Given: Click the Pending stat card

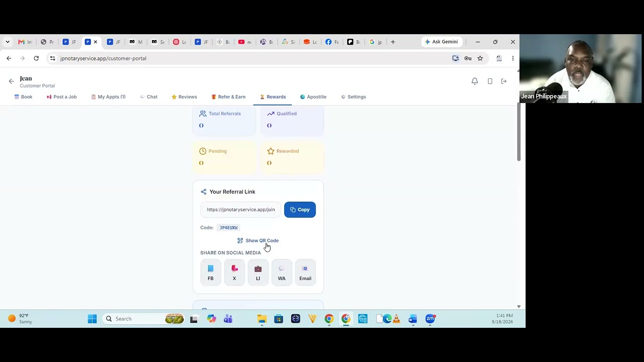Looking at the screenshot, I should (224, 158).
